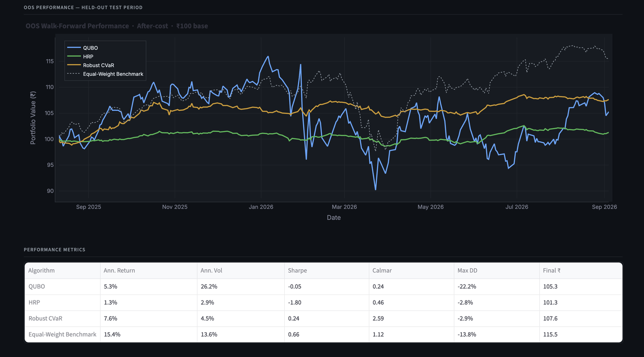Click the 110 y-axis tick label
Viewport: 644px width, 357px height.
pyautogui.click(x=50, y=87)
